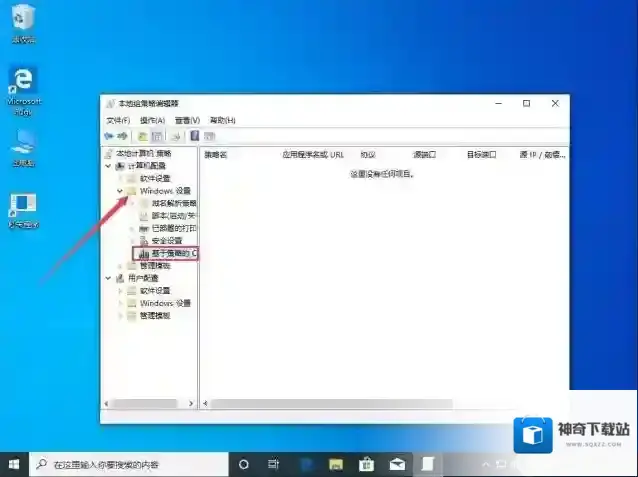Click the Windows Start button
The height and width of the screenshot is (477, 638).
[x=14, y=465]
